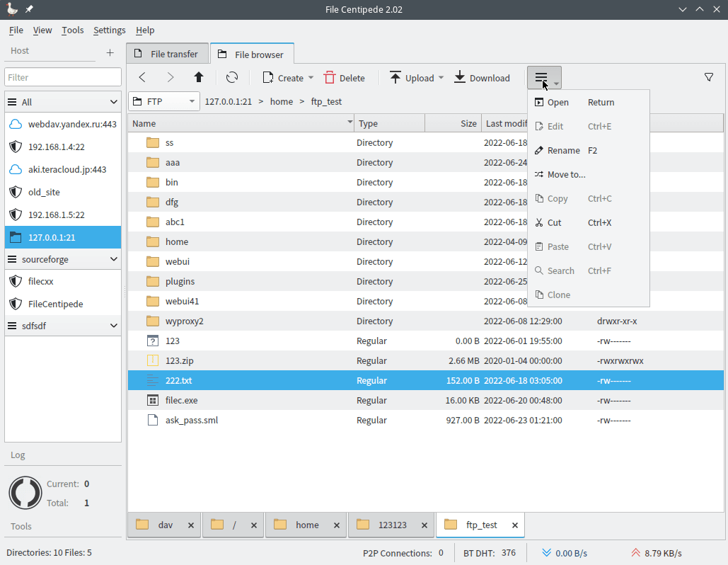Sort files by clicking the Name column header

coord(145,122)
